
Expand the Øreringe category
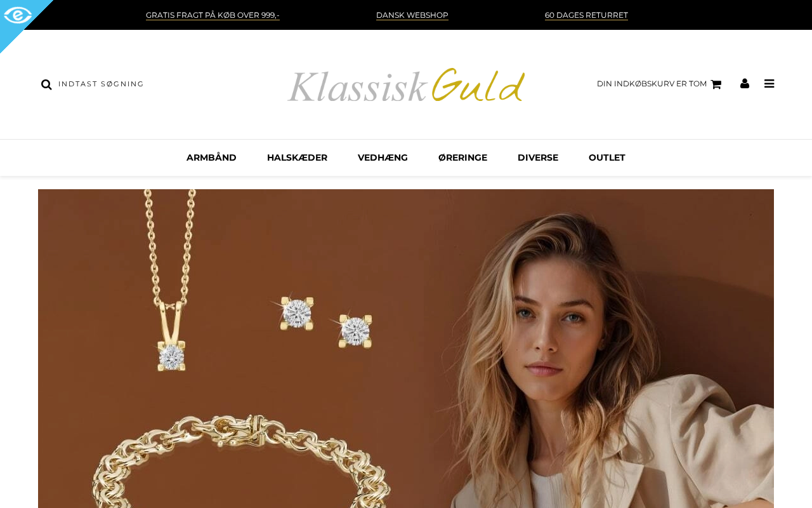pos(462,157)
